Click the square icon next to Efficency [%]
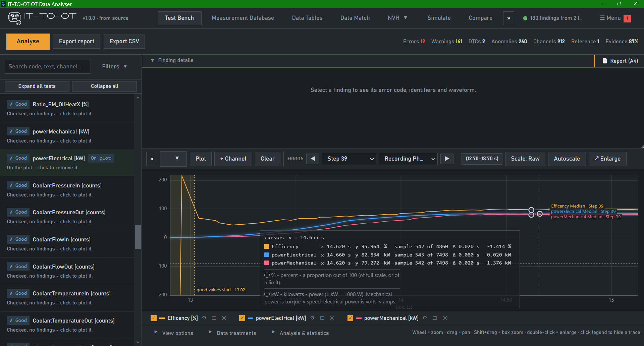 (x=214, y=318)
